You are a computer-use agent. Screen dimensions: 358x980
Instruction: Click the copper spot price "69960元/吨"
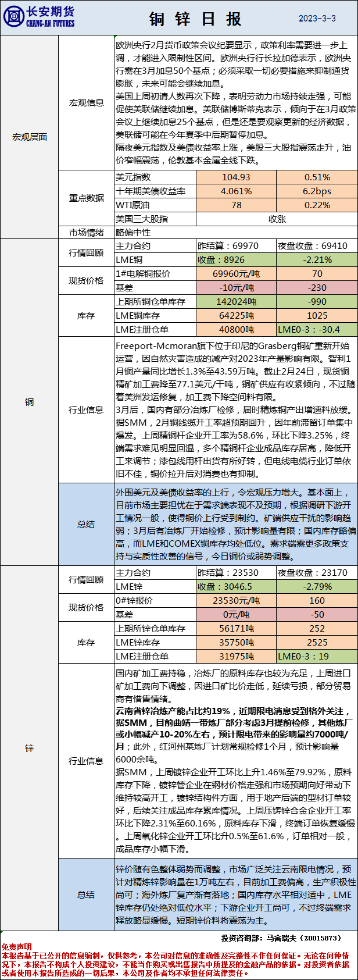236,274
